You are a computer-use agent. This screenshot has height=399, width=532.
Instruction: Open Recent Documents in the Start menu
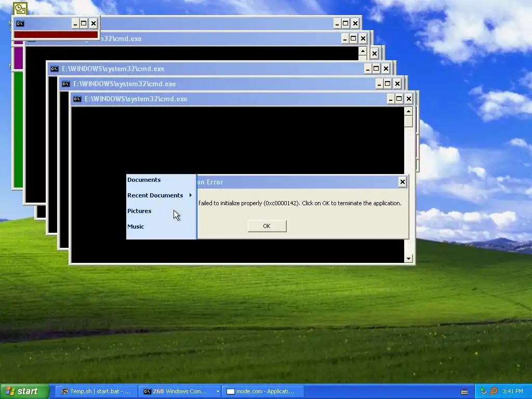pos(155,195)
